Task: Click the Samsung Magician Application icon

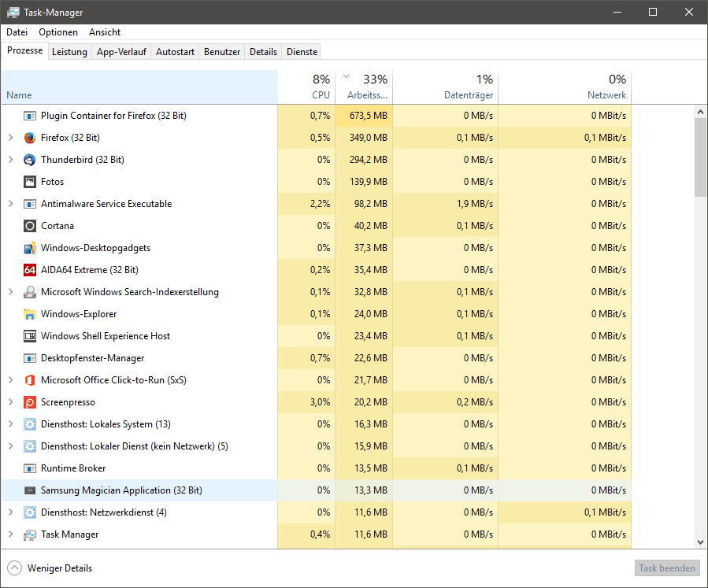Action: (x=30, y=490)
